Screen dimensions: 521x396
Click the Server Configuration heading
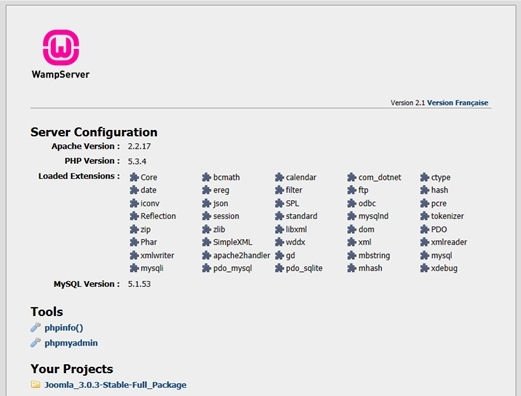pyautogui.click(x=94, y=132)
